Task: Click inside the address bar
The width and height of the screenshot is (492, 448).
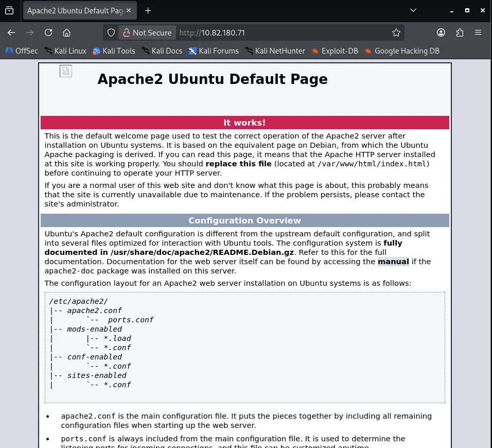Action: (257, 32)
